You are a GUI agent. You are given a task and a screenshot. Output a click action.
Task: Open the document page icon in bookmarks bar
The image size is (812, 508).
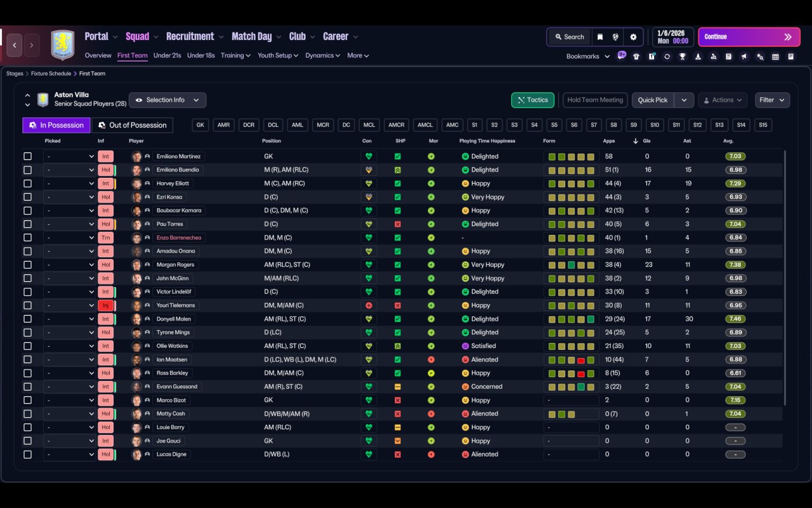point(729,57)
